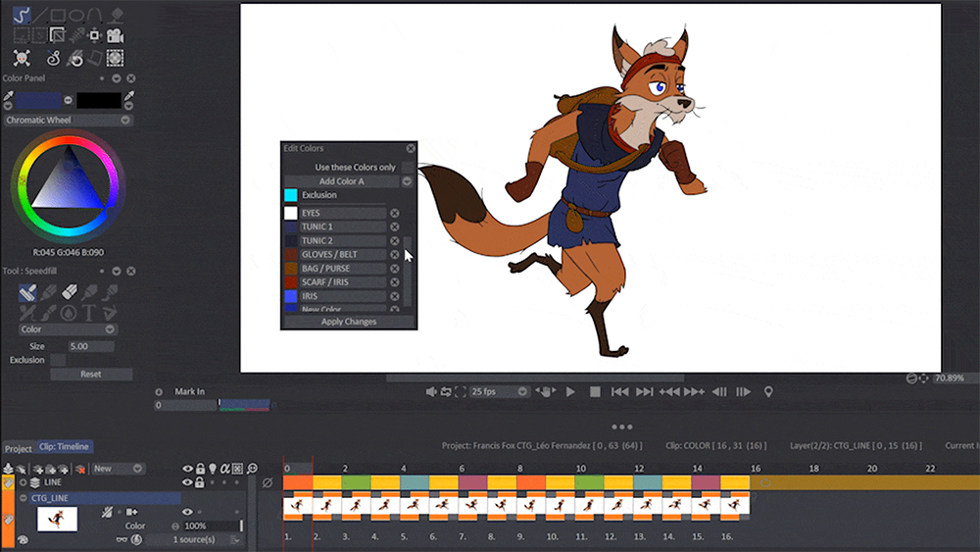Select the freehand stroke drawing tool
The width and height of the screenshot is (980, 552).
[x=22, y=15]
